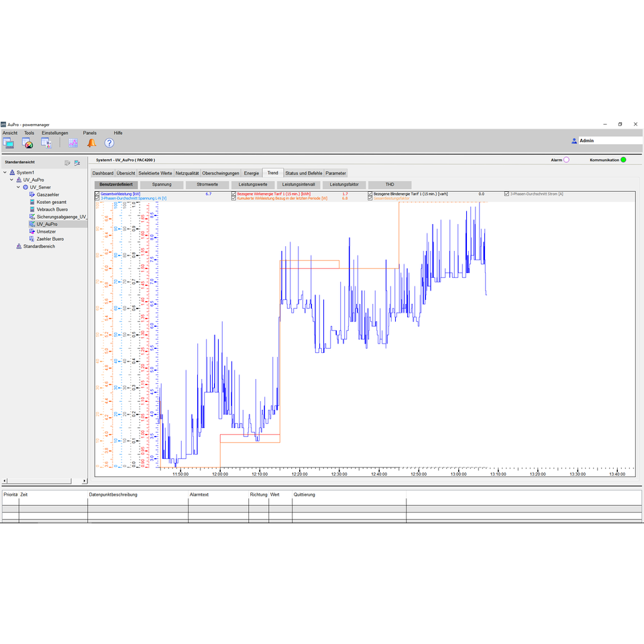Click the UV_Server globe icon
Screen dimensions: 644x644
tap(25, 187)
